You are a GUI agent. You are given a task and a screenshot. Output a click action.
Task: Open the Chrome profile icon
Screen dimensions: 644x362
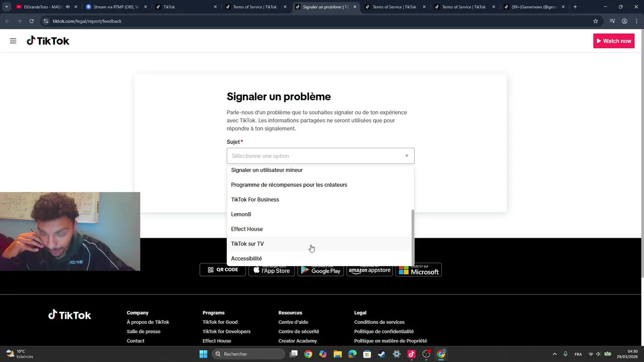coord(624,21)
